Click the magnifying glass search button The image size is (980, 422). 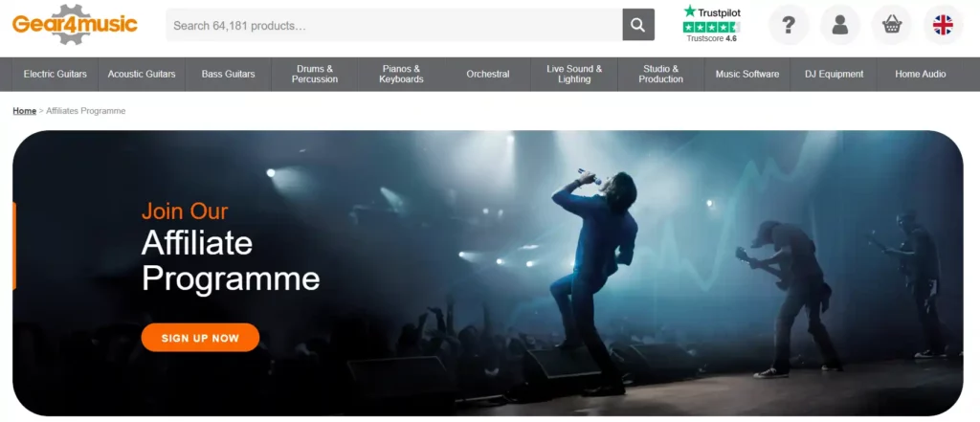[x=638, y=25]
